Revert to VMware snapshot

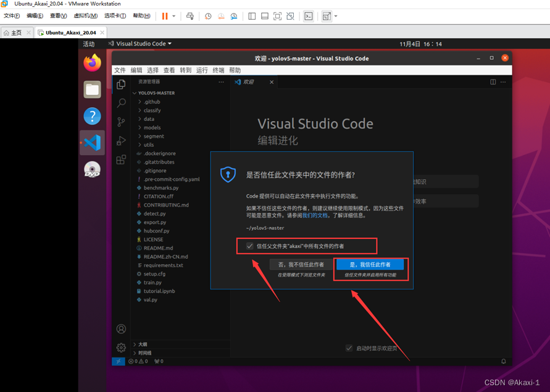point(221,16)
